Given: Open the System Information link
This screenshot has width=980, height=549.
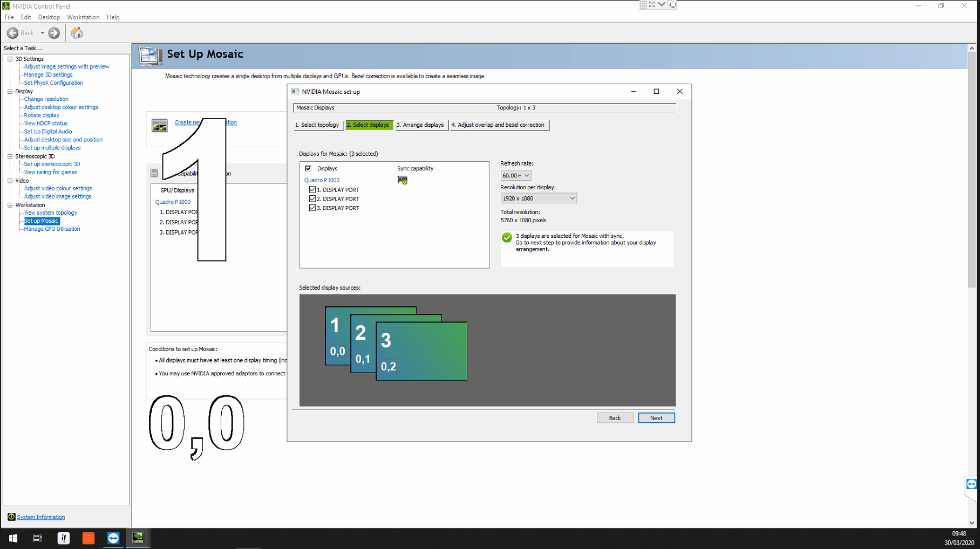Looking at the screenshot, I should pyautogui.click(x=41, y=517).
